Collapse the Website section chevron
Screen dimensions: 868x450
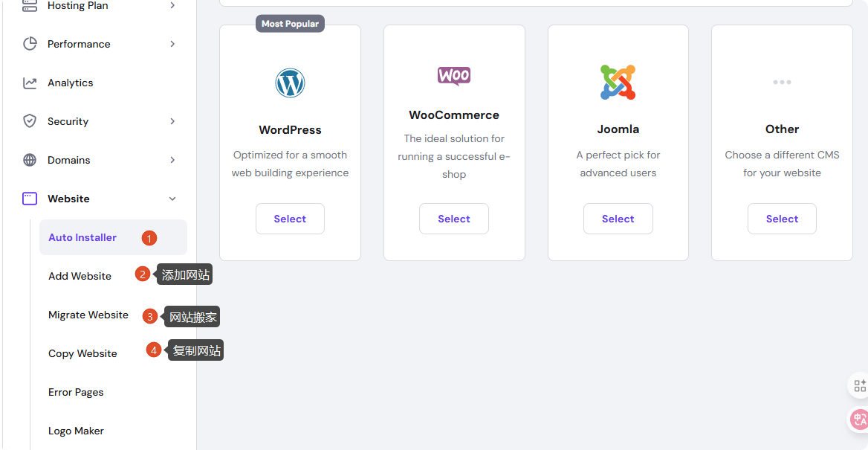pyautogui.click(x=172, y=199)
